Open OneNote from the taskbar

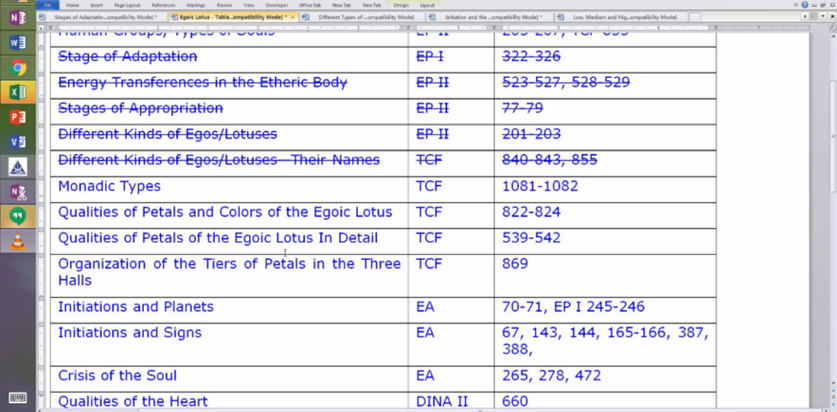(x=17, y=18)
